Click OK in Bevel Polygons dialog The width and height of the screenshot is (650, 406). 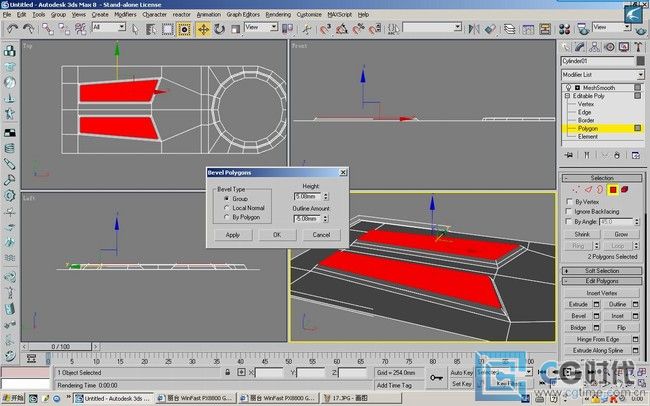pos(277,235)
